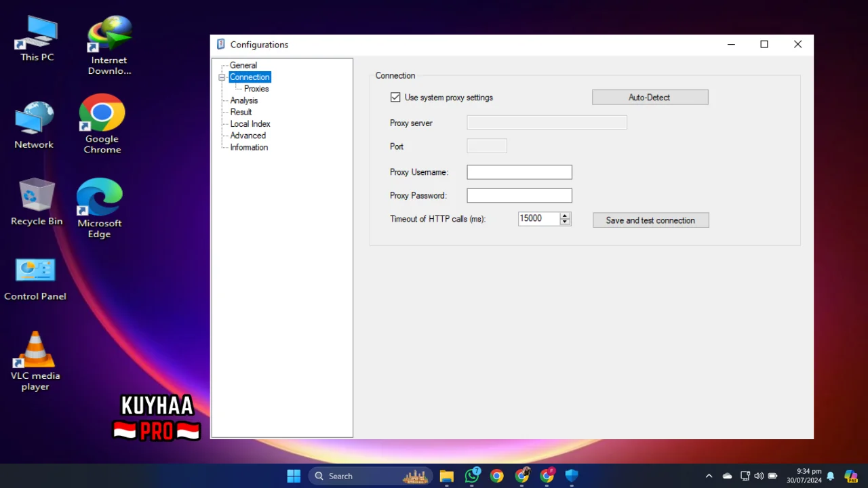Image resolution: width=868 pixels, height=488 pixels.
Task: Maximize the Configurations window
Action: coord(764,45)
